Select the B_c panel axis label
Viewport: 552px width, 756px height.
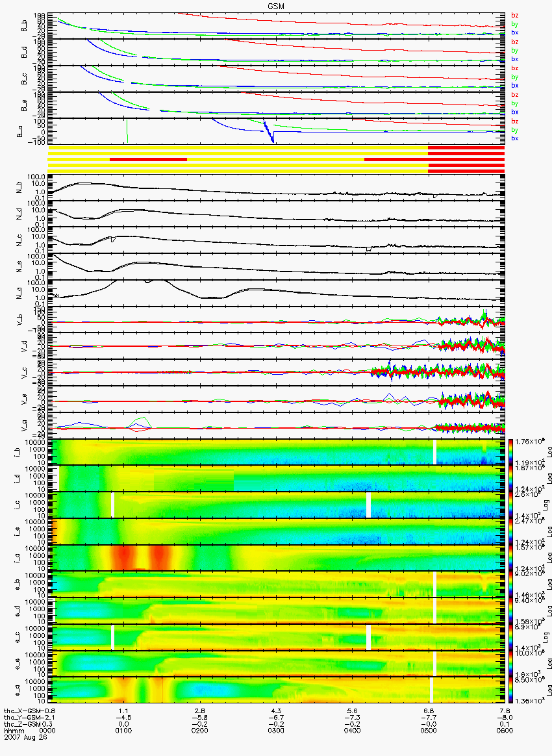(x=24, y=79)
